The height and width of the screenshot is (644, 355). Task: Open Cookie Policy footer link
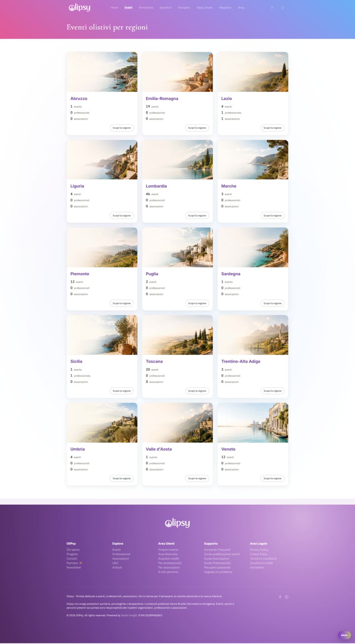click(x=259, y=554)
